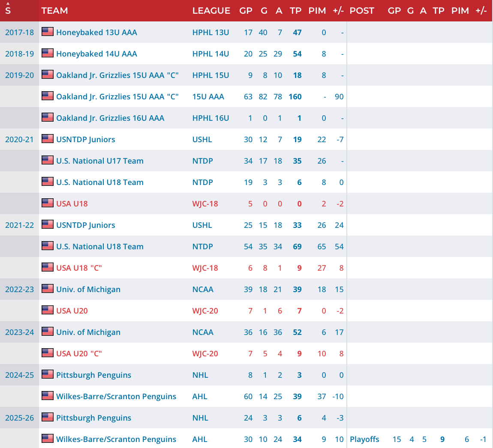Select the 2017-18 season link

pyautogui.click(x=19, y=33)
